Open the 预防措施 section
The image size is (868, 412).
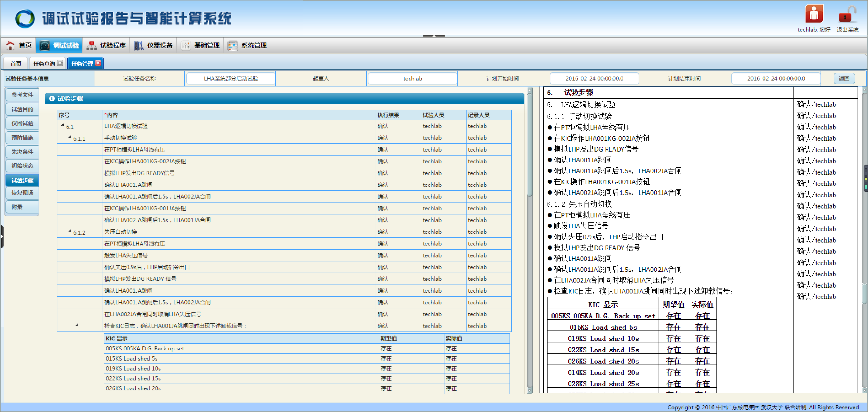(x=22, y=138)
